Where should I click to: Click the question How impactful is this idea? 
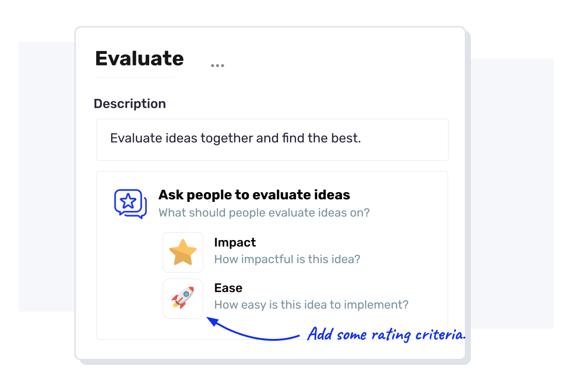tap(287, 259)
